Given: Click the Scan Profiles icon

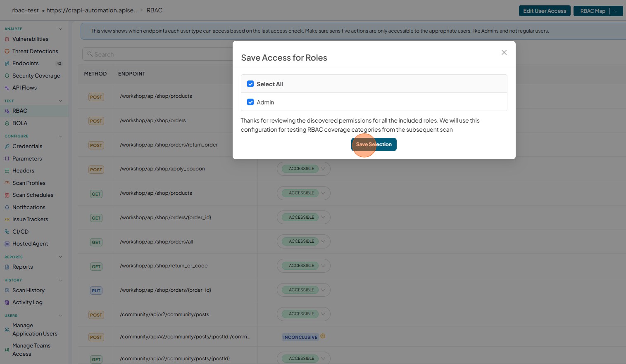Looking at the screenshot, I should [7, 183].
